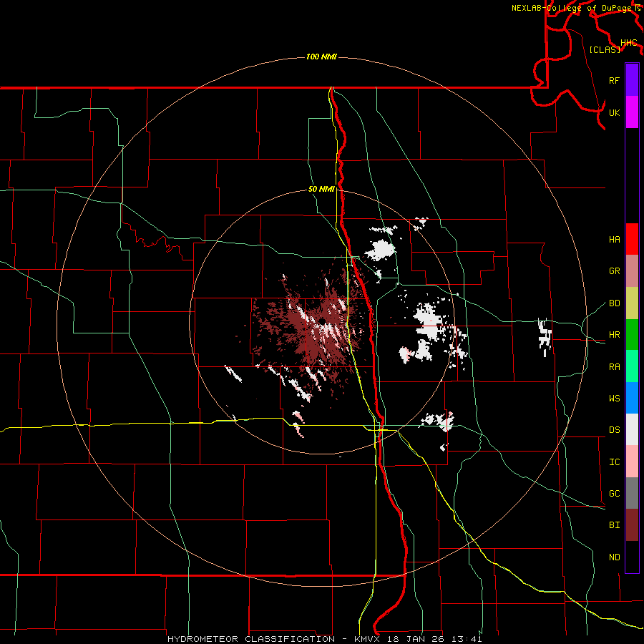Click the GC legend label
Screen dimensions: 644x644
click(614, 493)
